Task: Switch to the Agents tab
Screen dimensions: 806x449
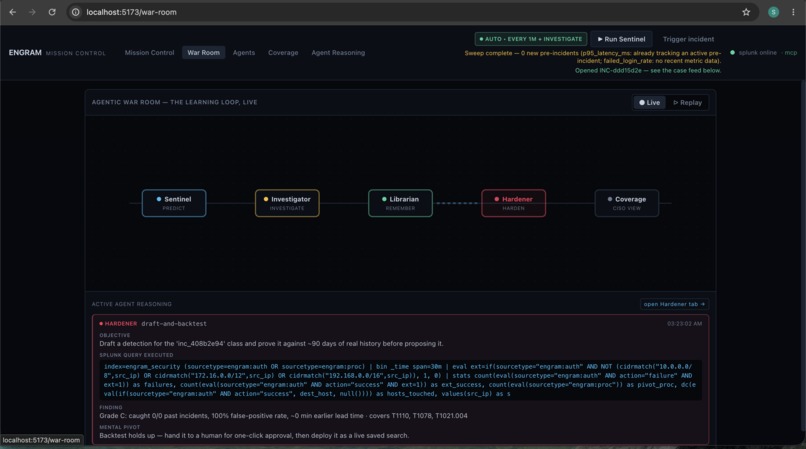Action: [244, 52]
